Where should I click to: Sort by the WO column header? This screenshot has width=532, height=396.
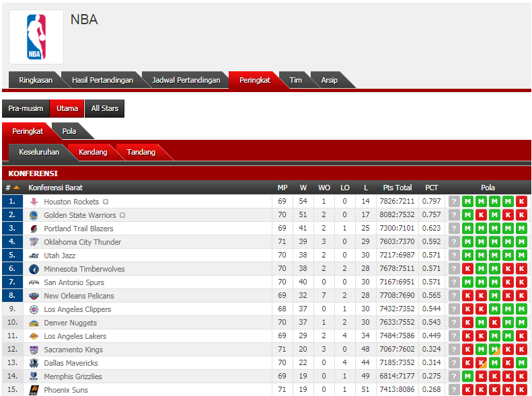324,188
